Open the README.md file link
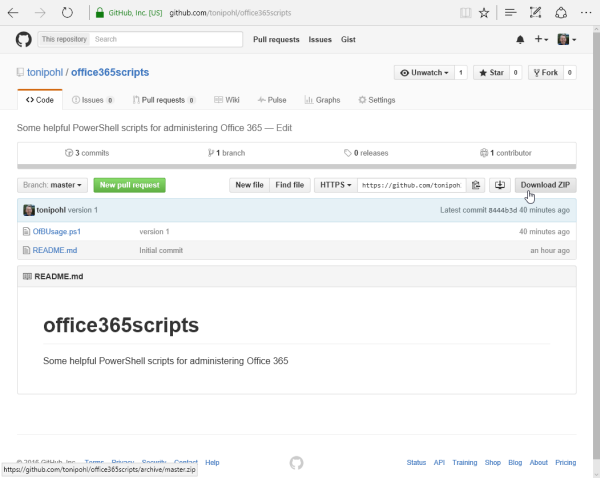 click(x=55, y=250)
